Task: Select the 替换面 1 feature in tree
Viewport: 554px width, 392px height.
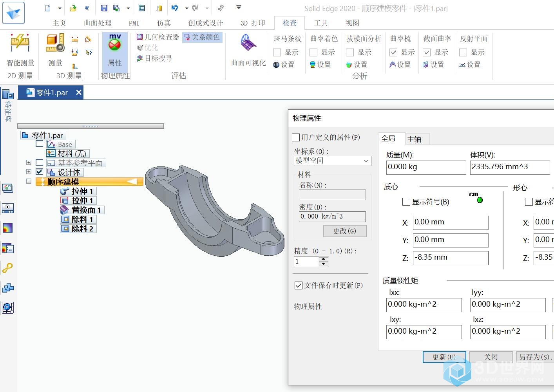Action: pos(82,210)
